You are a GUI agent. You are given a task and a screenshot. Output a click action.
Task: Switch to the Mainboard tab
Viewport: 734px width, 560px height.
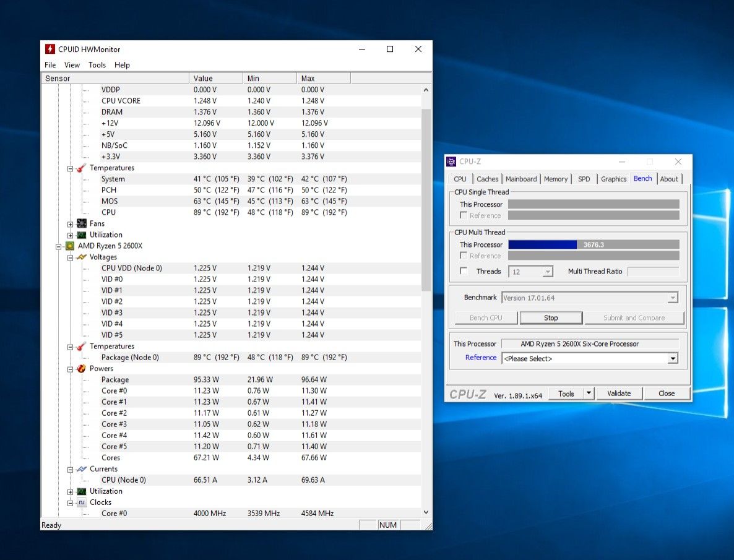[521, 179]
